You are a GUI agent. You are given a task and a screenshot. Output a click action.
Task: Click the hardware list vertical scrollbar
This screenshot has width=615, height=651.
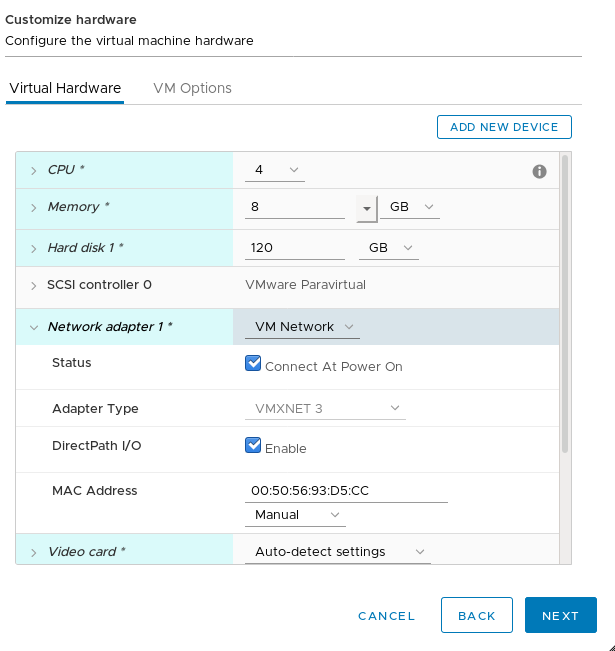click(x=564, y=300)
